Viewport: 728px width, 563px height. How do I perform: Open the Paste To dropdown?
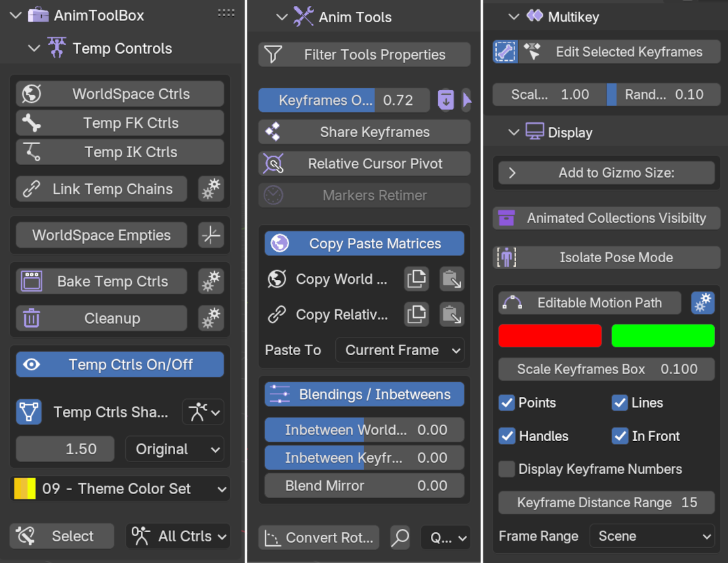click(x=399, y=349)
